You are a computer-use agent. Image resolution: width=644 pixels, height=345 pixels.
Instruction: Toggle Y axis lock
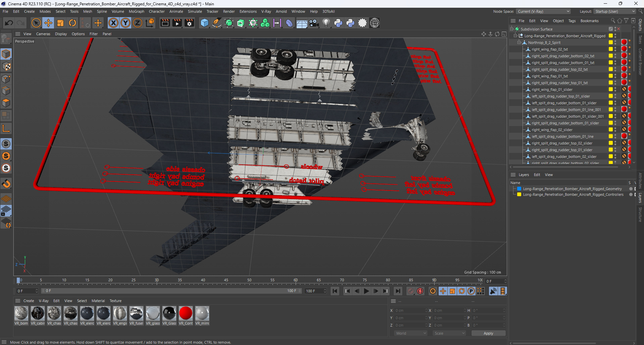(126, 23)
